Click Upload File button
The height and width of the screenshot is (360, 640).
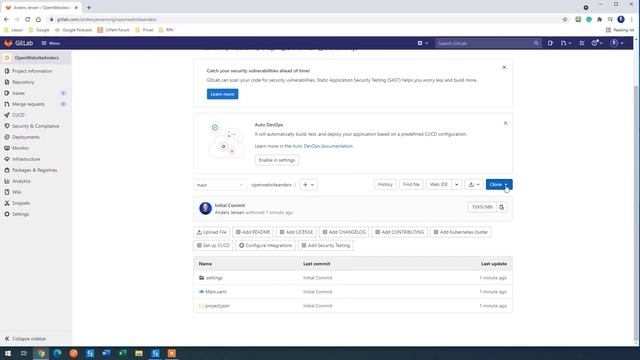211,232
